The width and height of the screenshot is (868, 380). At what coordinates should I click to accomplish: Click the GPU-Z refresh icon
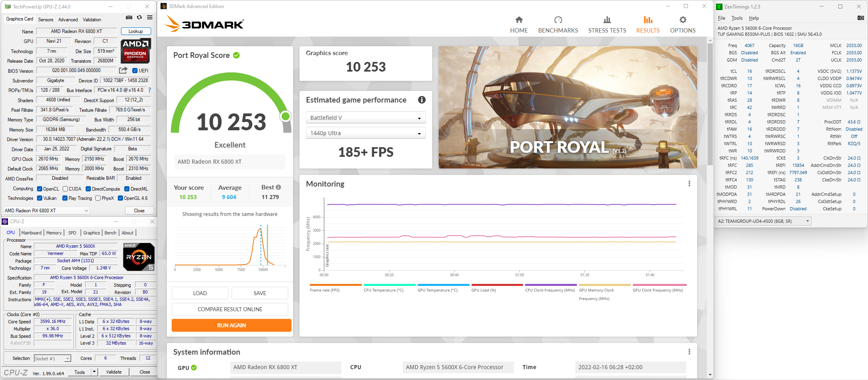coord(139,18)
